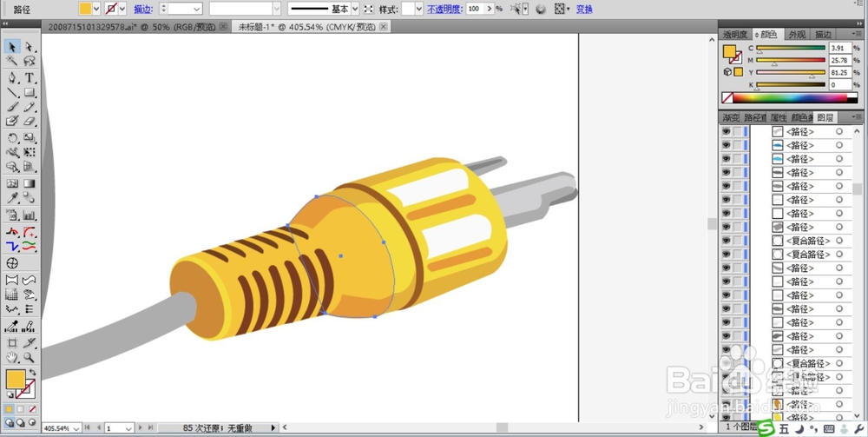Select the Scale tool
This screenshot has height=437, width=868.
tap(30, 138)
